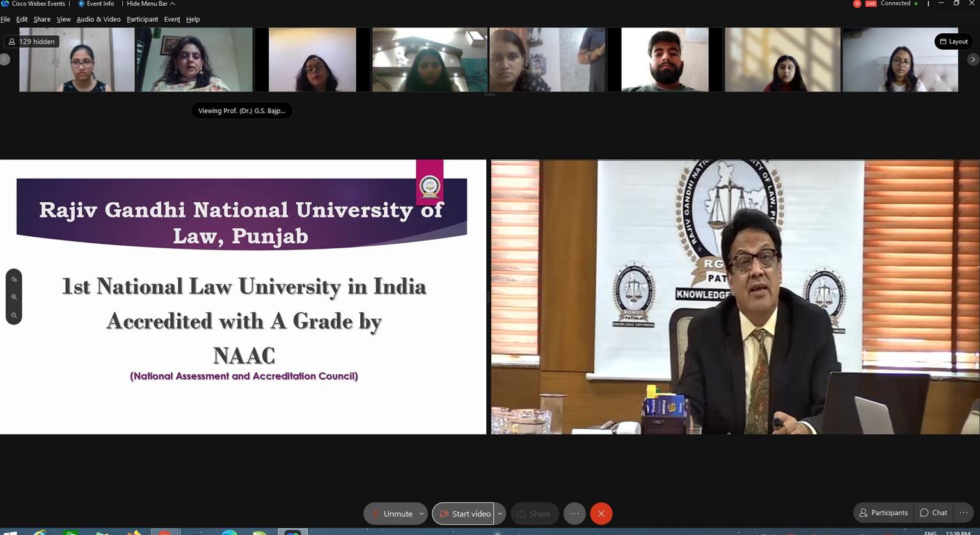980x535 pixels.
Task: Select thumbnail beneath the Layout button
Action: [x=900, y=60]
